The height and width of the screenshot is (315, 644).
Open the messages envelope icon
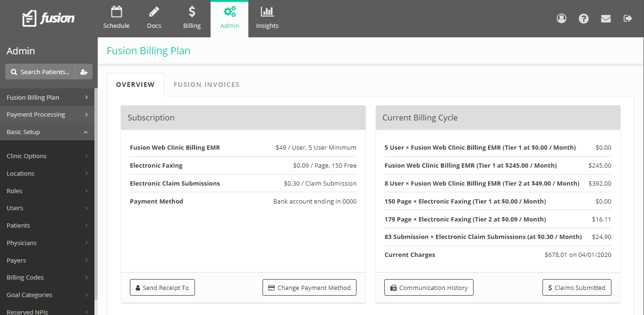pos(606,18)
